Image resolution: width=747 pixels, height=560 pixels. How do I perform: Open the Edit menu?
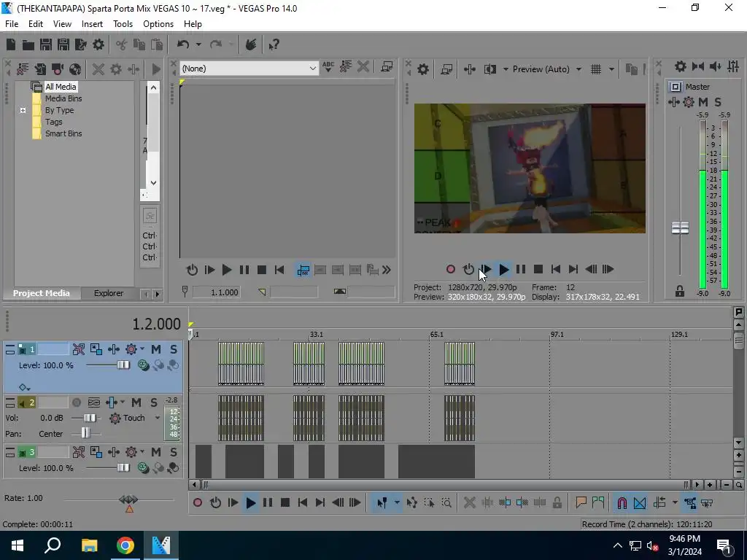35,24
